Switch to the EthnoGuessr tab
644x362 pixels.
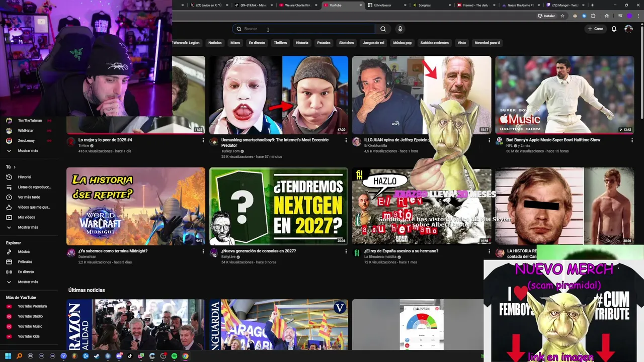point(385,5)
